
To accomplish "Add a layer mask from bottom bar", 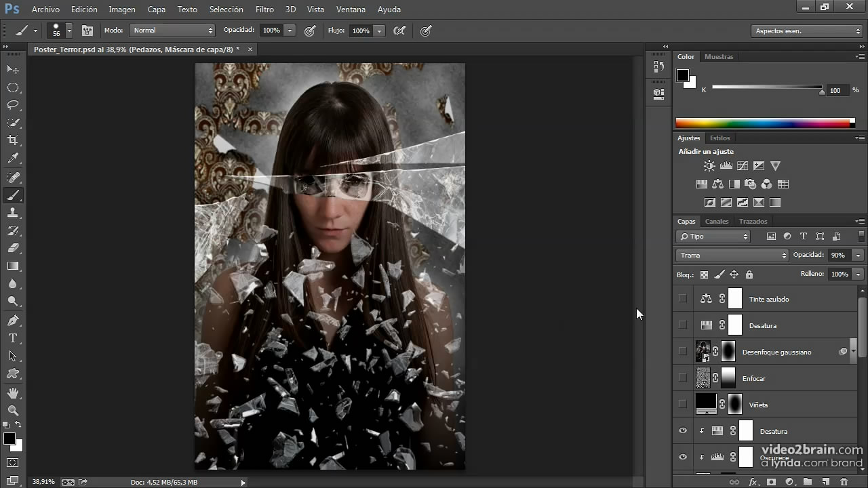I will pos(771,482).
